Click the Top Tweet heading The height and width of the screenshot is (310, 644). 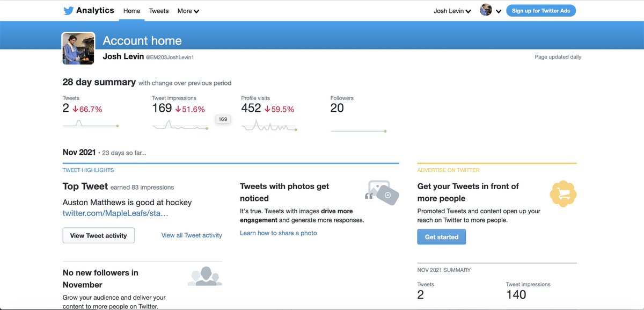(85, 186)
